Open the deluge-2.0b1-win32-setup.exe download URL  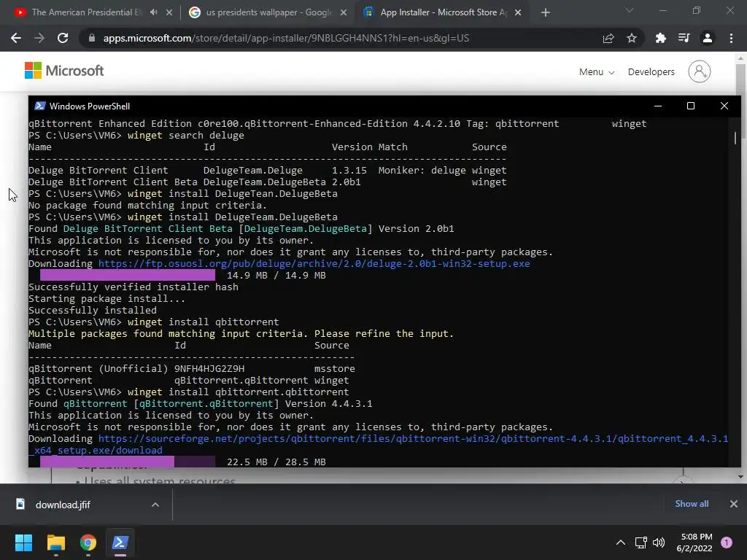point(314,264)
